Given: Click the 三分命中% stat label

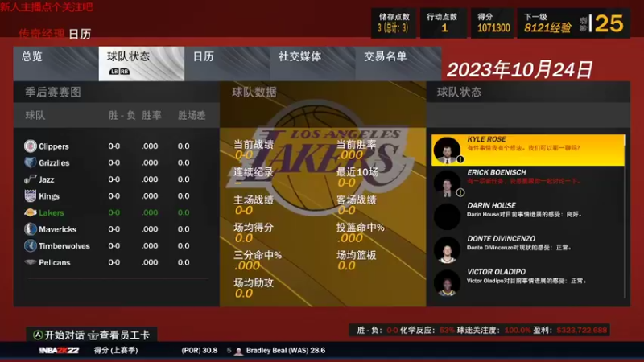Looking at the screenshot, I should (258, 255).
